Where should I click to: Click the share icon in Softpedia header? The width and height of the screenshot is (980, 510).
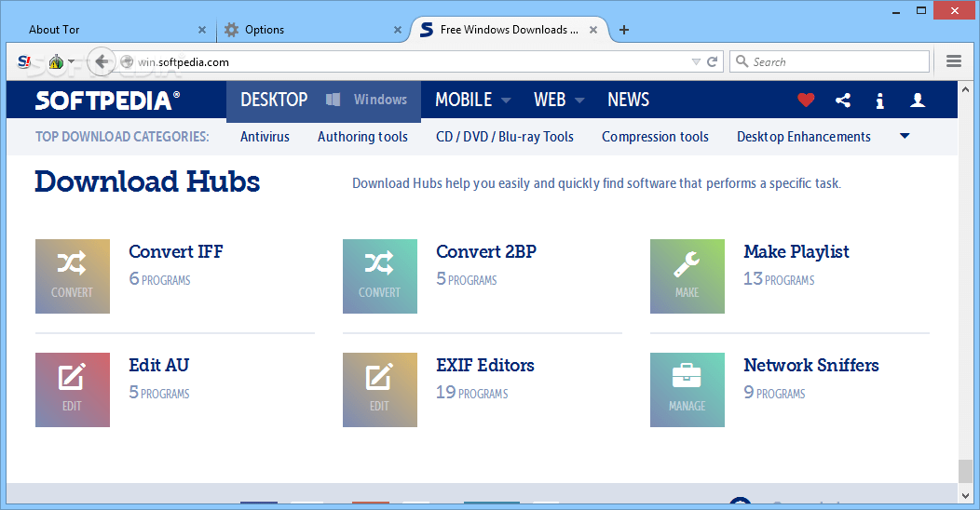click(842, 100)
